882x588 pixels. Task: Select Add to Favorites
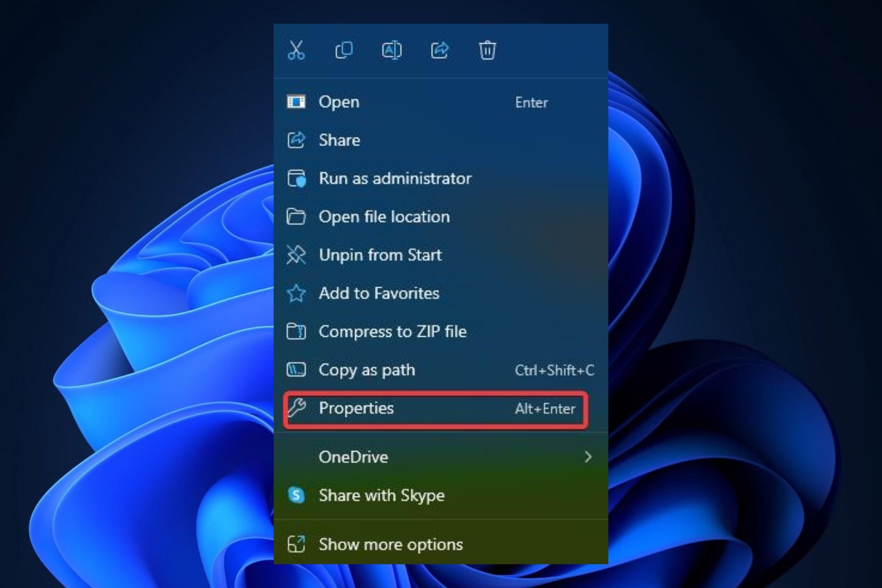pyautogui.click(x=441, y=293)
